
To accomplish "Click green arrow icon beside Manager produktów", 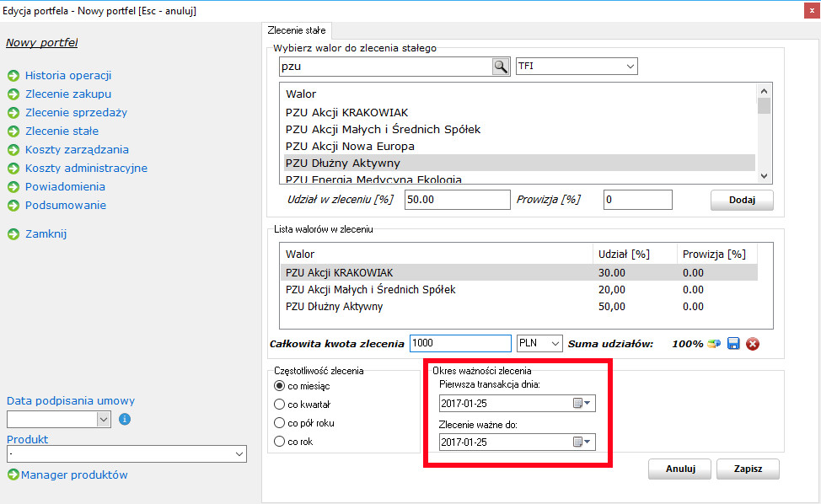I will tap(13, 475).
